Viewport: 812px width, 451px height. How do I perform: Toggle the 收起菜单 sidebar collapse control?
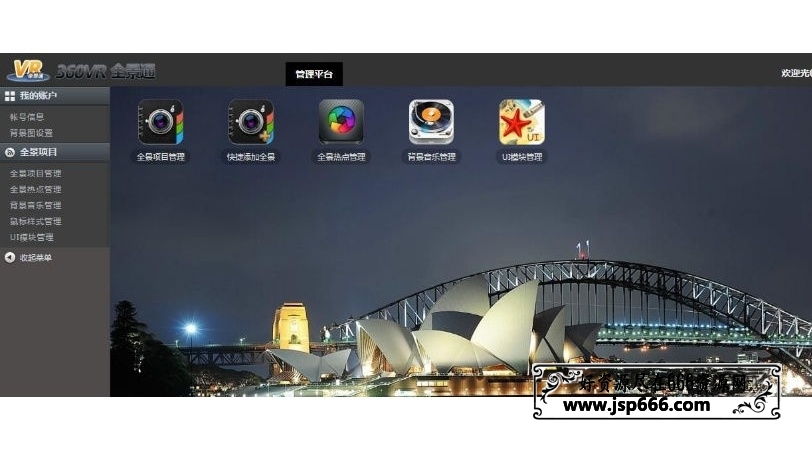pos(35,258)
